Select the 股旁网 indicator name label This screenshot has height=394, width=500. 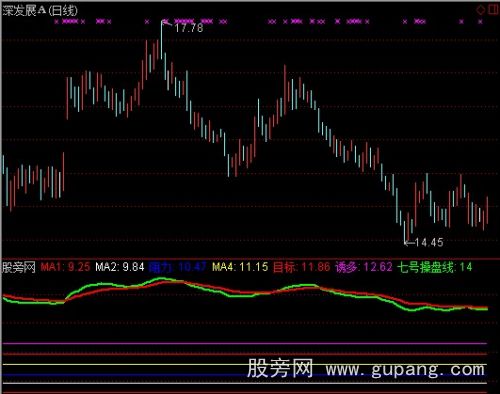tap(19, 267)
